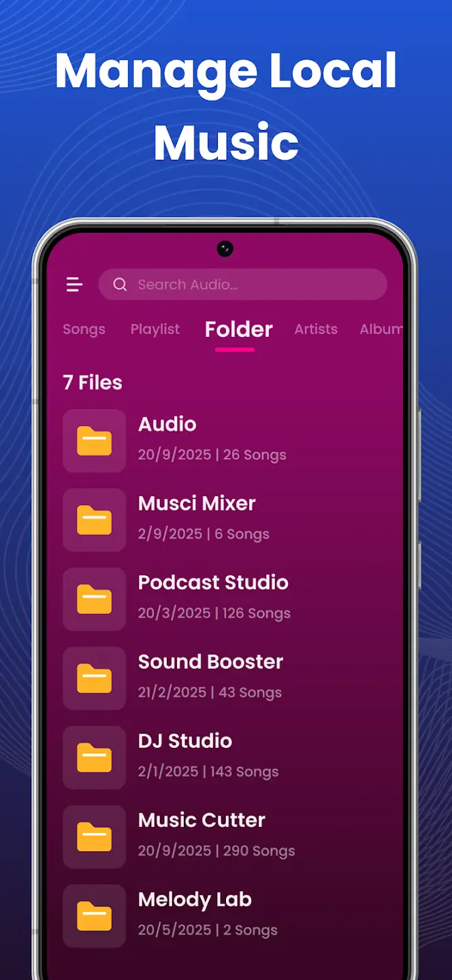Image resolution: width=452 pixels, height=980 pixels.
Task: Select the Folder tab
Action: tap(238, 329)
